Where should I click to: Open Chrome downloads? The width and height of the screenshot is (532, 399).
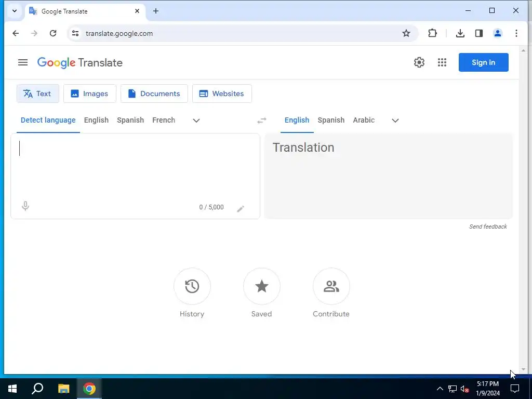(x=460, y=33)
